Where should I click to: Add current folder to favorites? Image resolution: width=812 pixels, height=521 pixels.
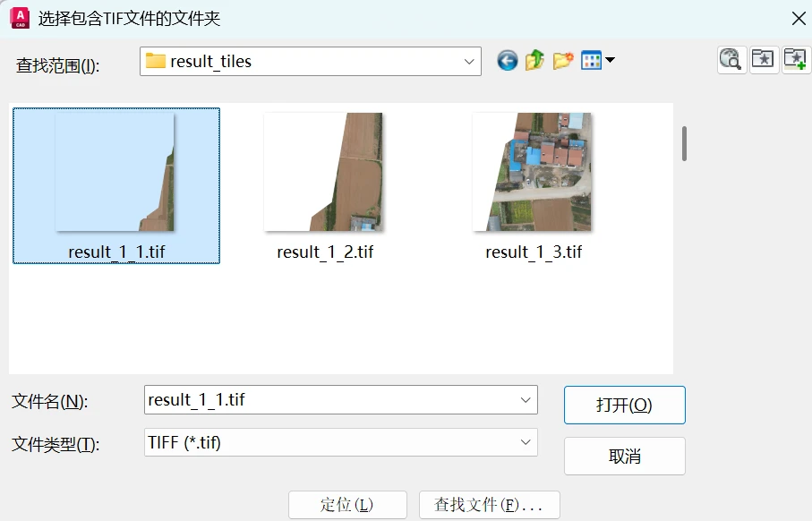click(x=795, y=60)
